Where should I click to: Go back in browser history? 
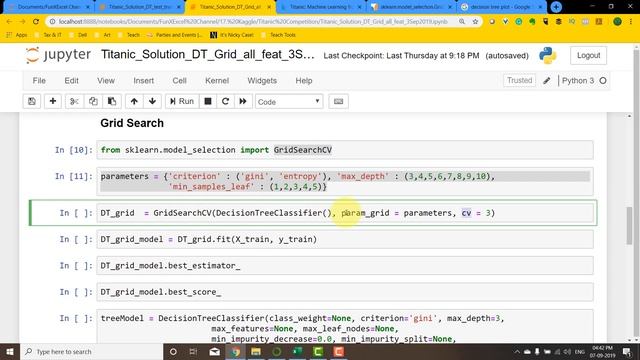click(9, 22)
